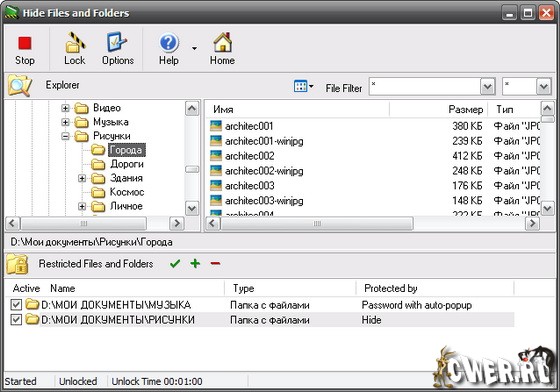
Task: Remove a restricted item with the red minus
Action: [x=215, y=264]
